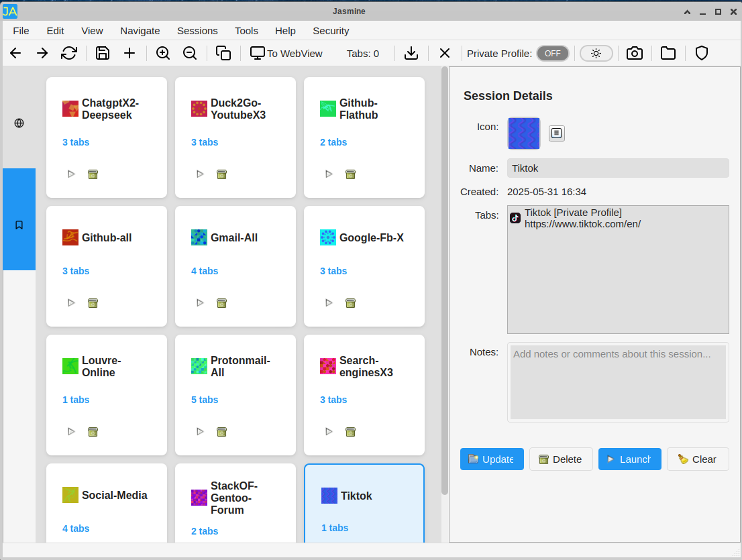
Task: Open the globe browser sidebar icon
Action: [19, 123]
